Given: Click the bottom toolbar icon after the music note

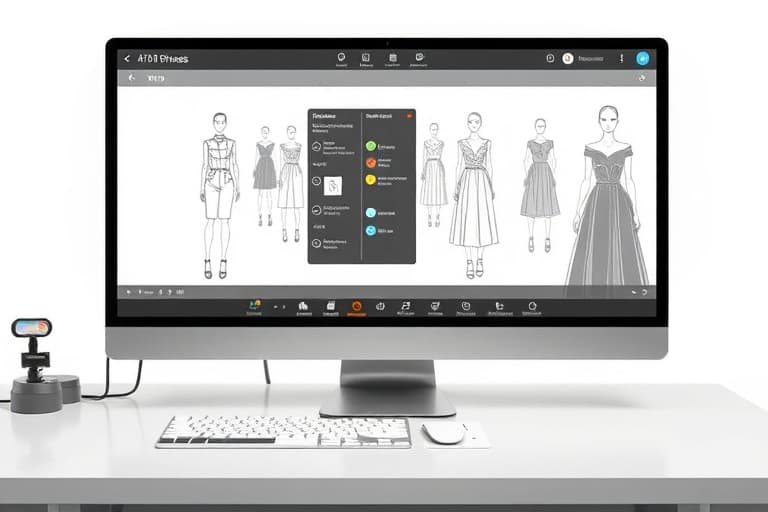Looking at the screenshot, I should tap(435, 307).
